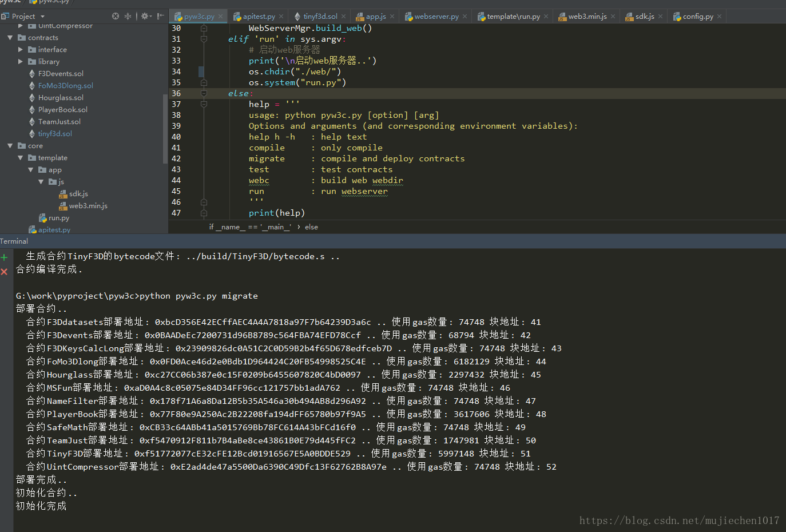Close the web3.min.js tab
Image resolution: width=786 pixels, height=532 pixels.
tap(613, 17)
